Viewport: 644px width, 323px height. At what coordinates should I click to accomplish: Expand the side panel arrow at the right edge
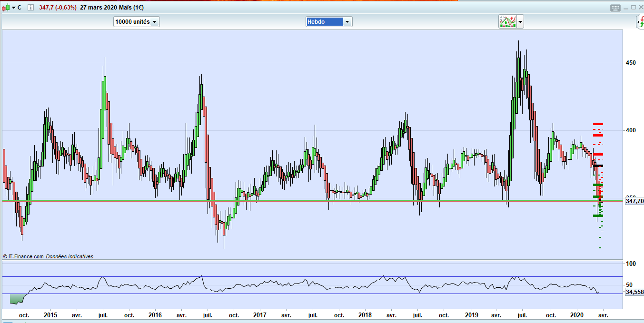click(640, 22)
